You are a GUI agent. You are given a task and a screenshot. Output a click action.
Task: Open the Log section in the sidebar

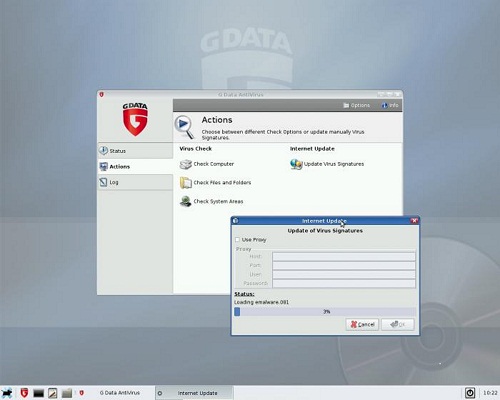point(135,182)
